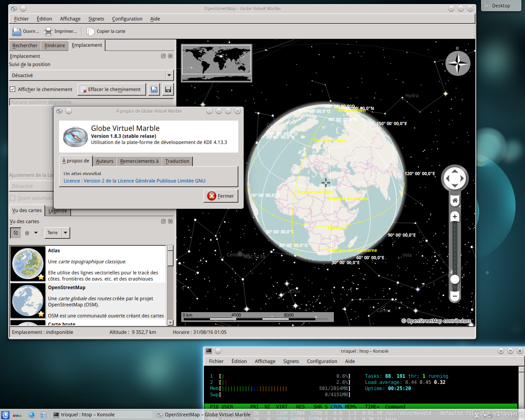The width and height of the screenshot is (525, 420).
Task: Pan map left with navigation arrow
Action: point(447,179)
